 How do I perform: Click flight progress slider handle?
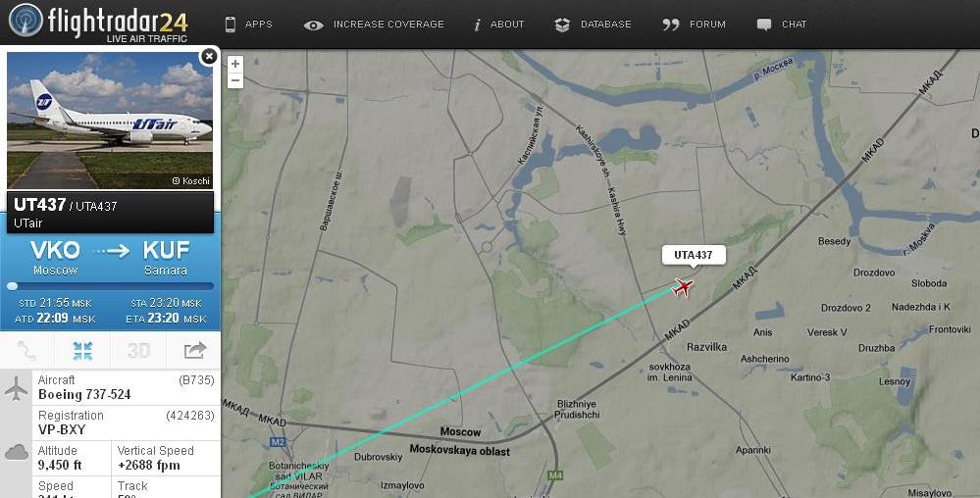pyautogui.click(x=13, y=286)
